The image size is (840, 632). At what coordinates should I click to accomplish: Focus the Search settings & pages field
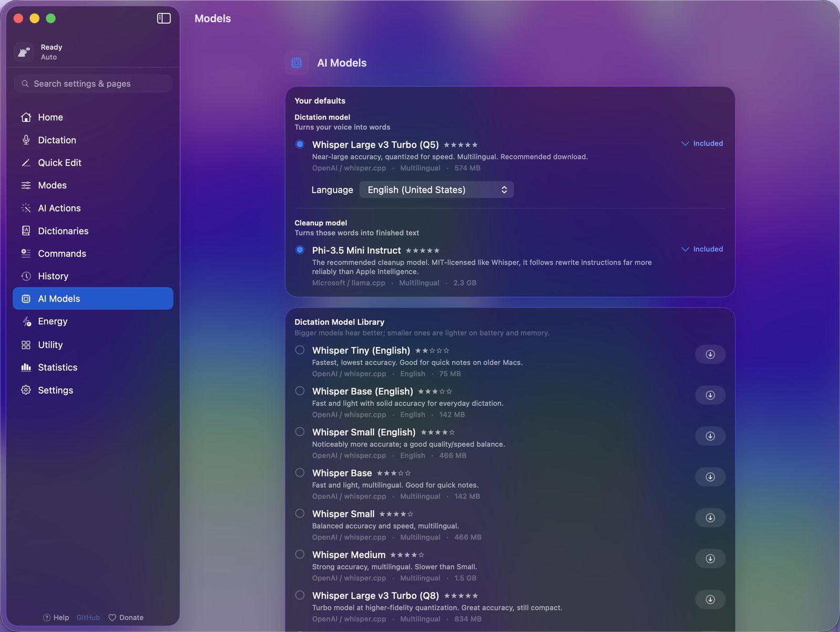[93, 83]
